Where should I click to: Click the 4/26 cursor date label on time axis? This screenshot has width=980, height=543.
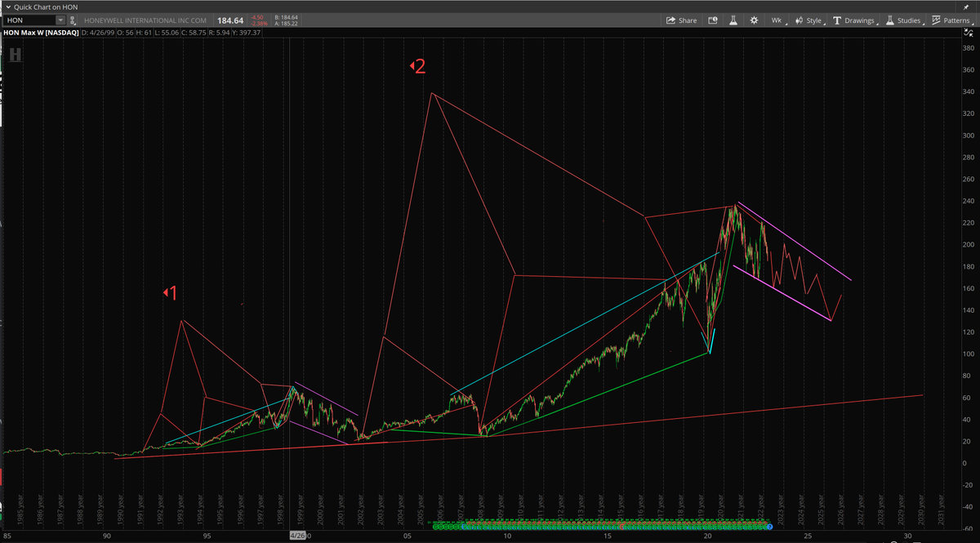click(x=299, y=536)
